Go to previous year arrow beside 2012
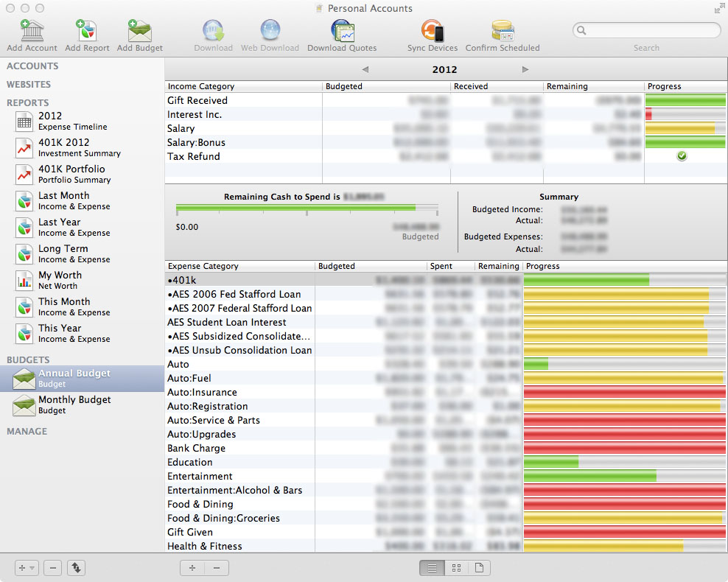This screenshot has width=728, height=582. pos(365,70)
